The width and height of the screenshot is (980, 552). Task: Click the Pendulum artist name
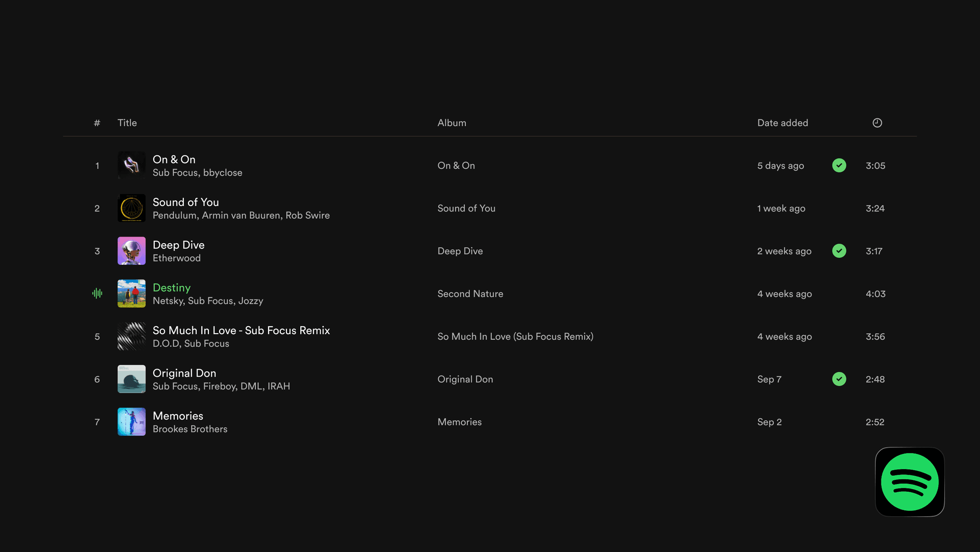click(x=175, y=216)
